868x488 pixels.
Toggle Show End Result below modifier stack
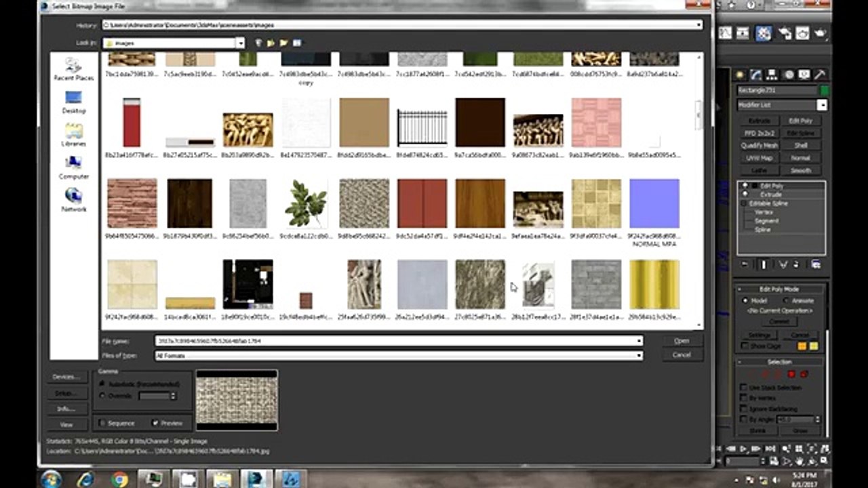coord(764,265)
